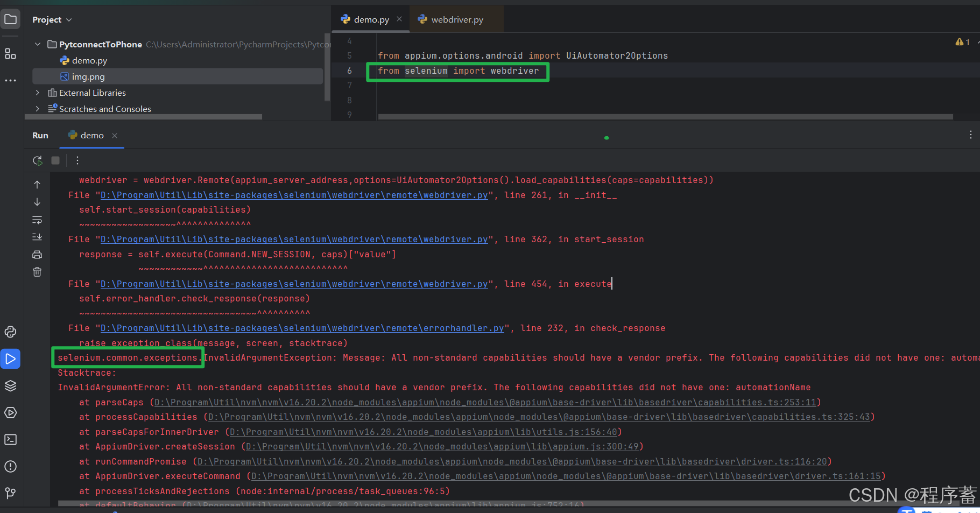980x513 pixels.
Task: Select the demo run tab
Action: click(x=91, y=135)
